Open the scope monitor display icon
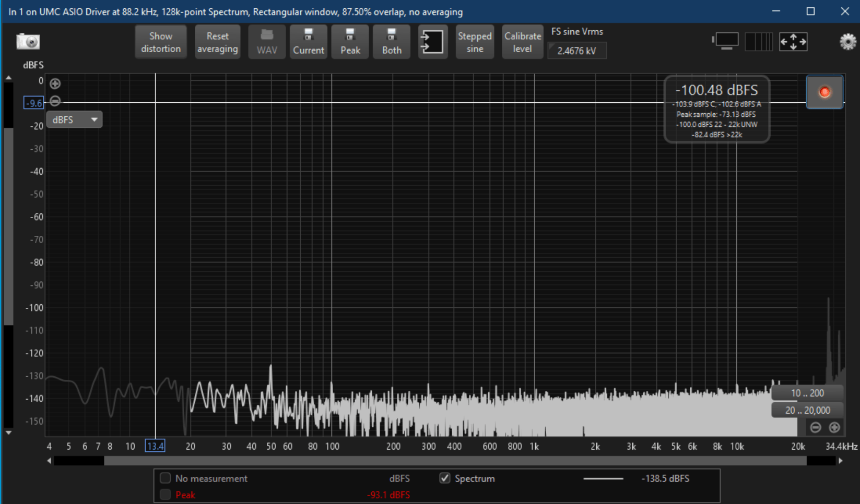Screen dimensions: 860x504 (x=726, y=41)
